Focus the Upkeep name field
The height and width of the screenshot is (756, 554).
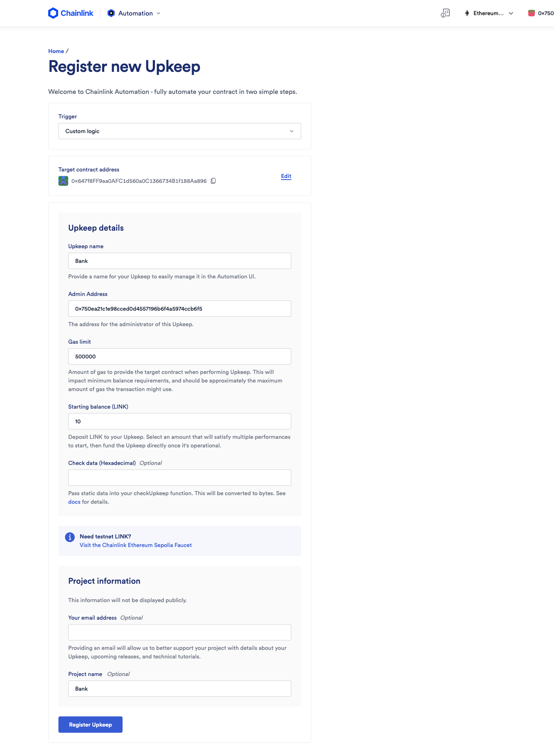pos(180,261)
